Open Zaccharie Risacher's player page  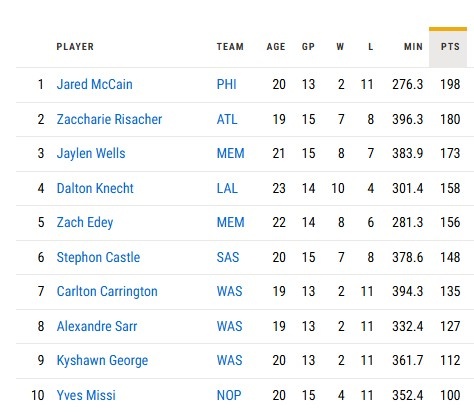pyautogui.click(x=109, y=119)
